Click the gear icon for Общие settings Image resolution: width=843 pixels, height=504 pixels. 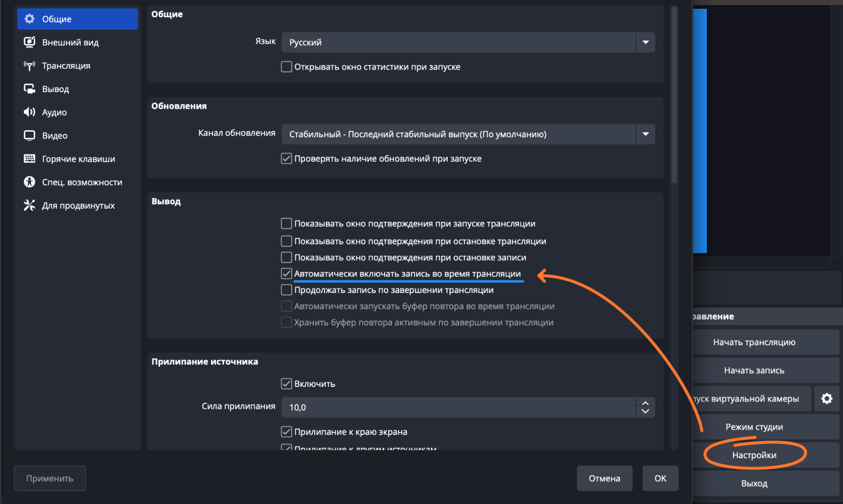click(29, 19)
